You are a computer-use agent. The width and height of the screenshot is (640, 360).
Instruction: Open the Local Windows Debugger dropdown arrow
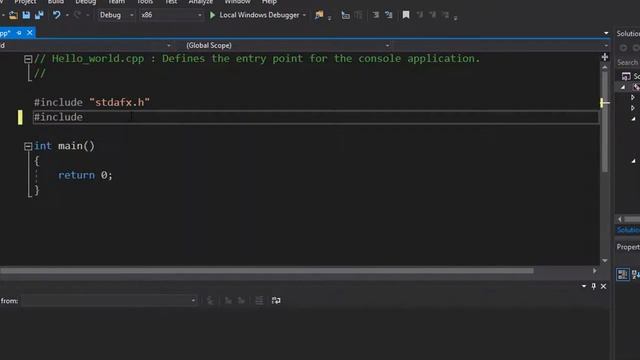(x=304, y=15)
